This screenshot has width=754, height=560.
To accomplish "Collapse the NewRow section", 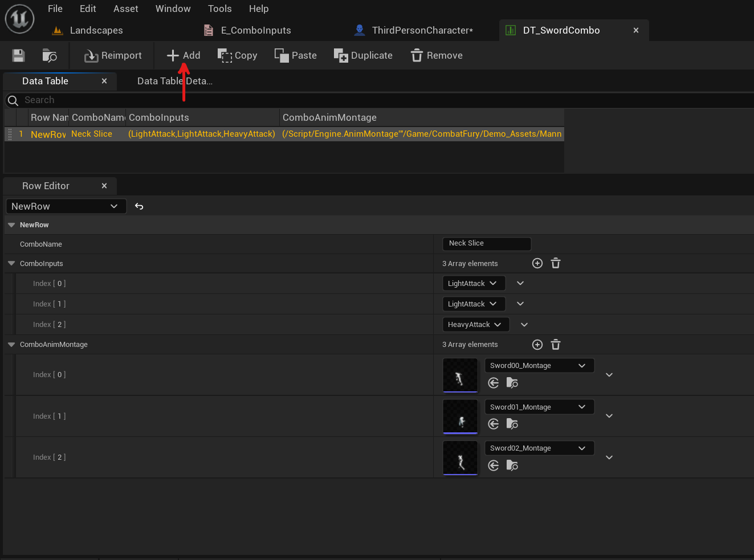I will pos(11,224).
